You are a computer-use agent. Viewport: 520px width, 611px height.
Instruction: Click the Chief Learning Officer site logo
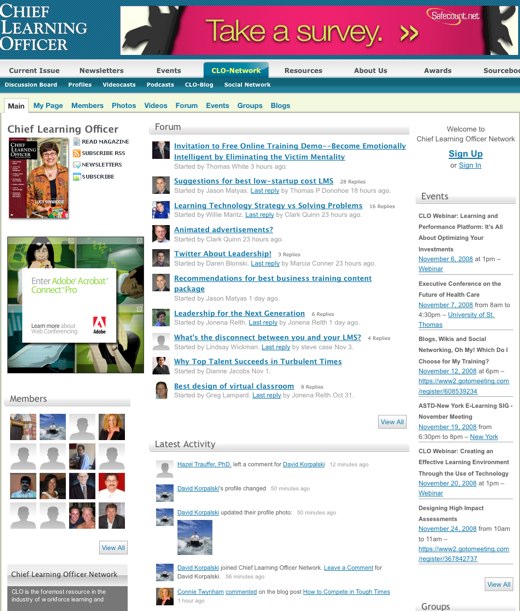coord(43,28)
